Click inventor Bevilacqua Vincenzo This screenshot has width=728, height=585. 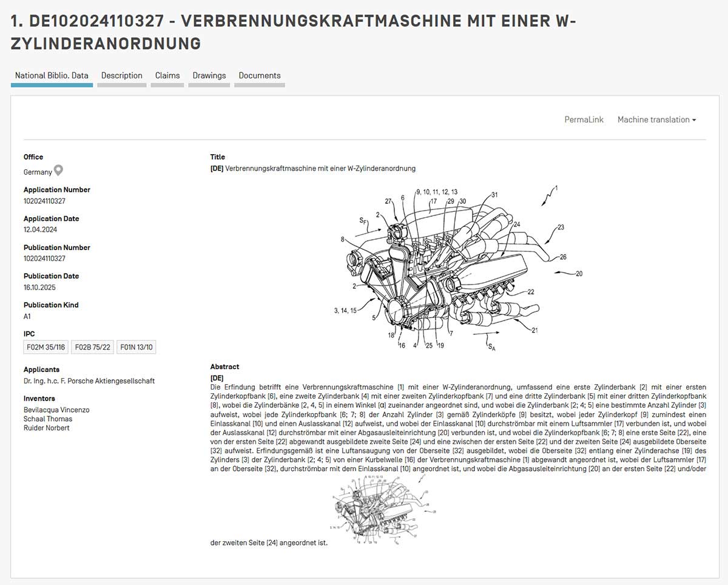point(56,410)
